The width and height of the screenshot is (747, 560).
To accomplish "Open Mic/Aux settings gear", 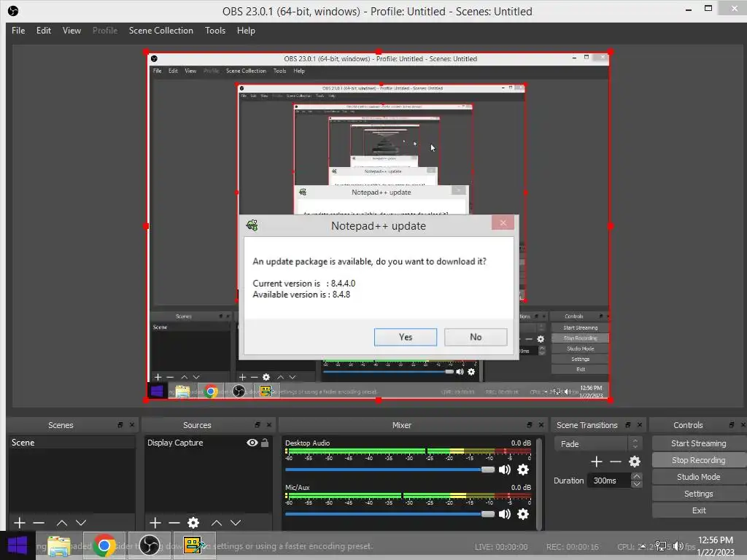I will [x=523, y=514].
